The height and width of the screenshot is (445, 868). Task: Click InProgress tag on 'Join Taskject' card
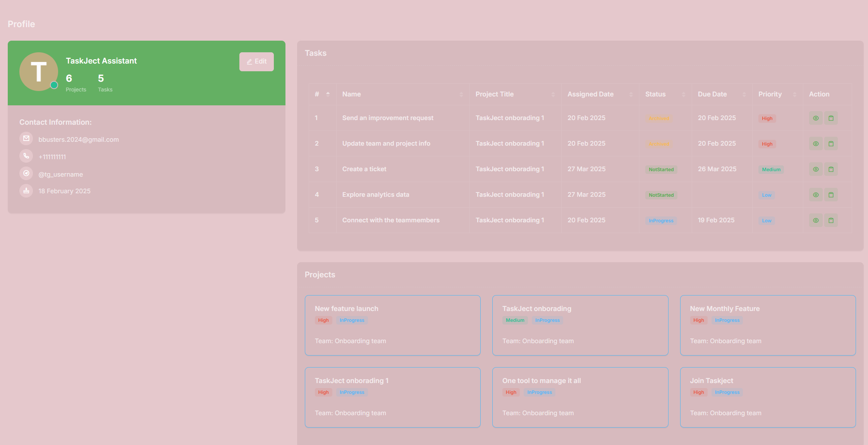coord(727,392)
